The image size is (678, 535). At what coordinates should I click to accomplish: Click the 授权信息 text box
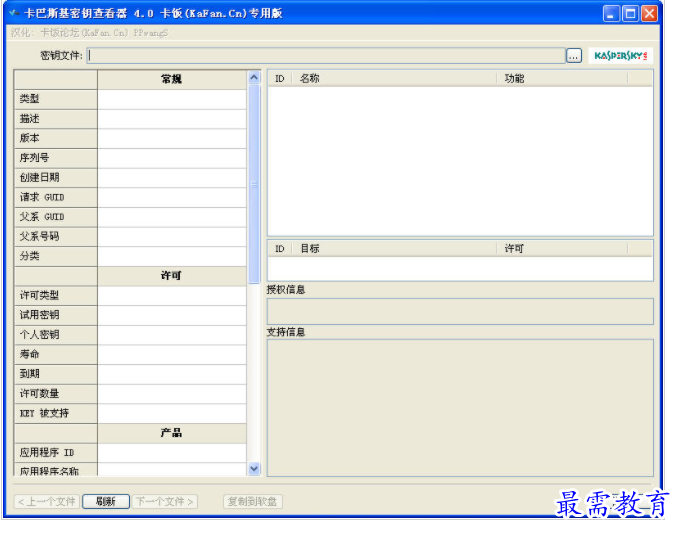(460, 311)
